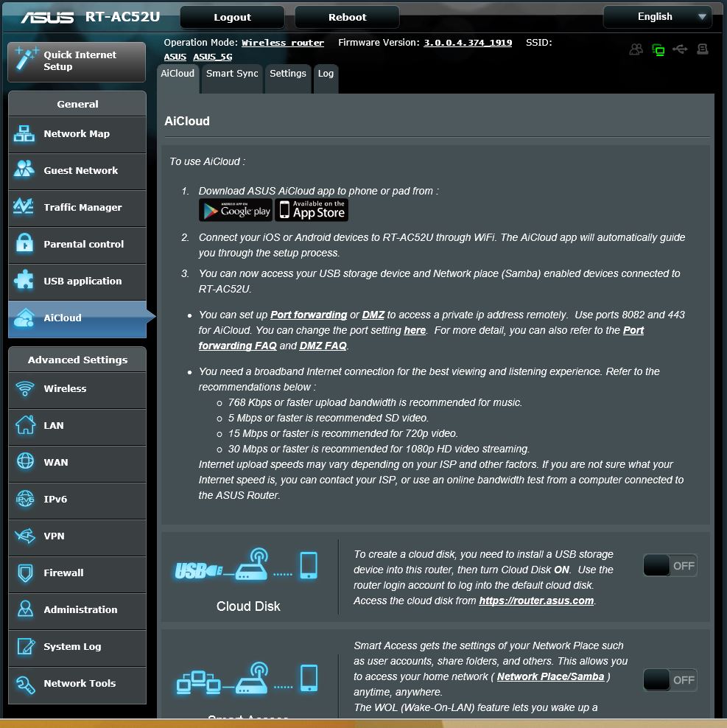Click firmware version 3.0.0.4.374_1919 link

pos(468,43)
